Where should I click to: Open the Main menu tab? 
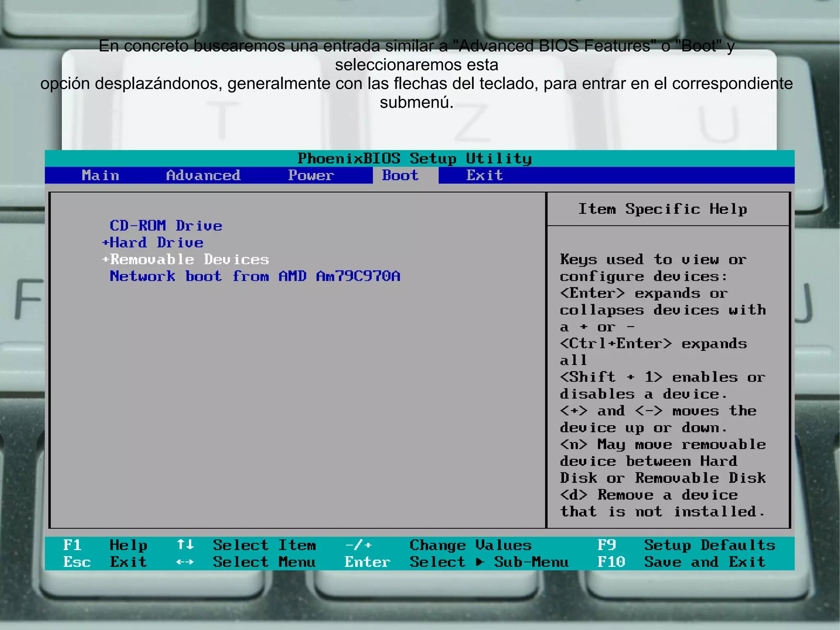coord(100,176)
